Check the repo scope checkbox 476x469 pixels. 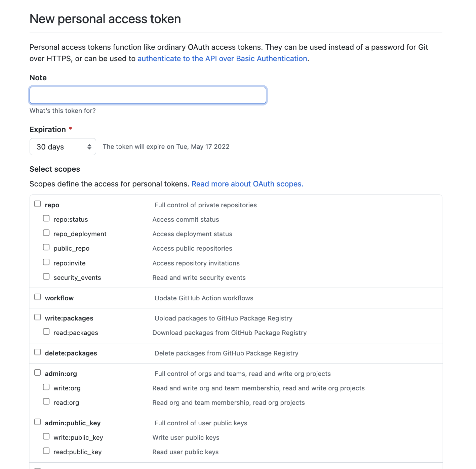[x=38, y=204]
